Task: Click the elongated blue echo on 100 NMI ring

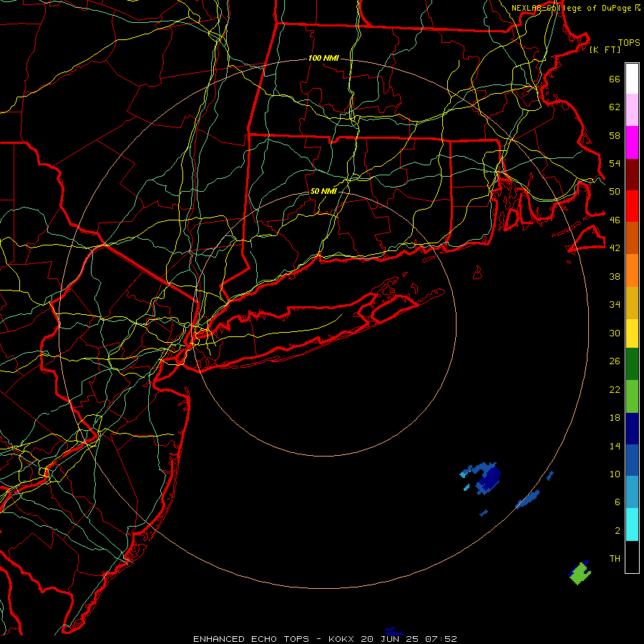Action: pyautogui.click(x=528, y=499)
